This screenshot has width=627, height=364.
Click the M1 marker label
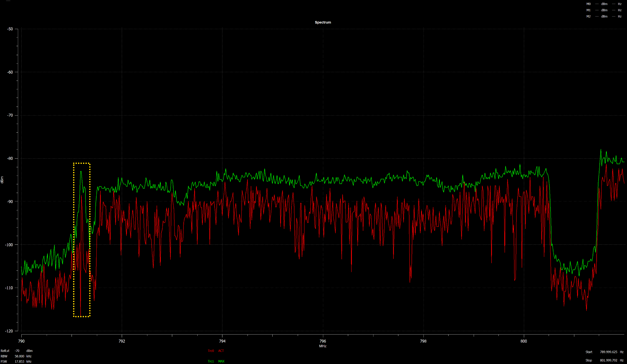pyautogui.click(x=588, y=10)
